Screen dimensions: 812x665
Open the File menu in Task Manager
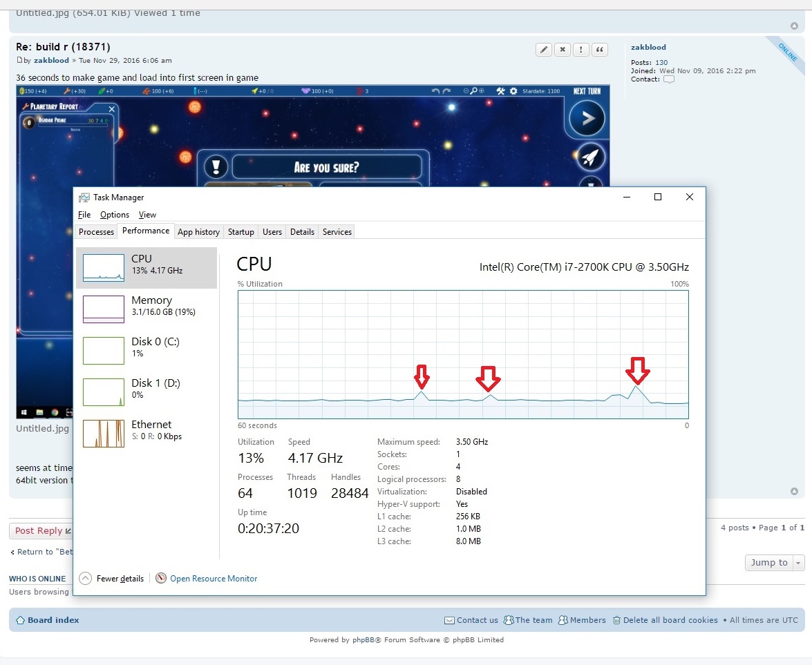[84, 215]
